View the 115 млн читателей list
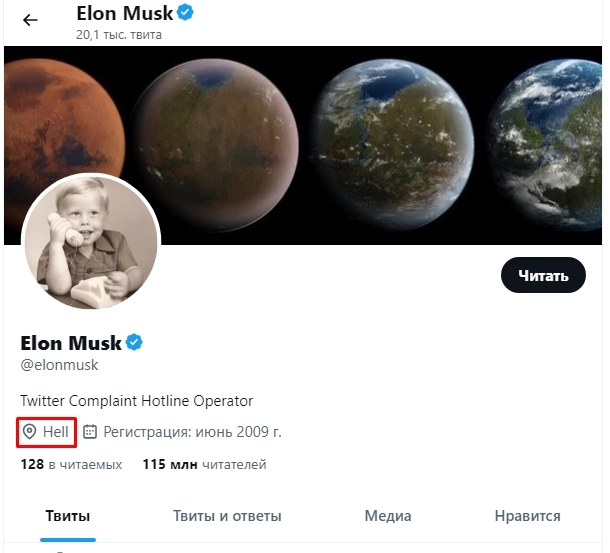This screenshot has height=553, width=610. tap(204, 464)
